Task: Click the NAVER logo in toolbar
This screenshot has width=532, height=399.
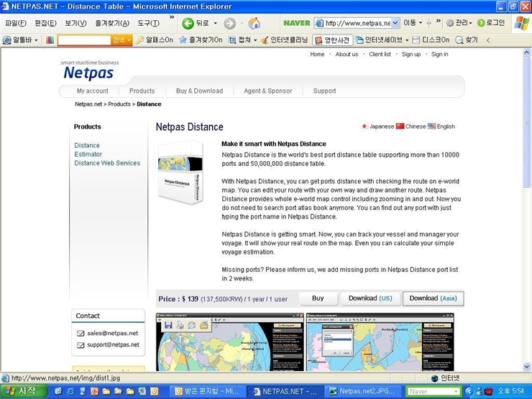Action: (296, 23)
